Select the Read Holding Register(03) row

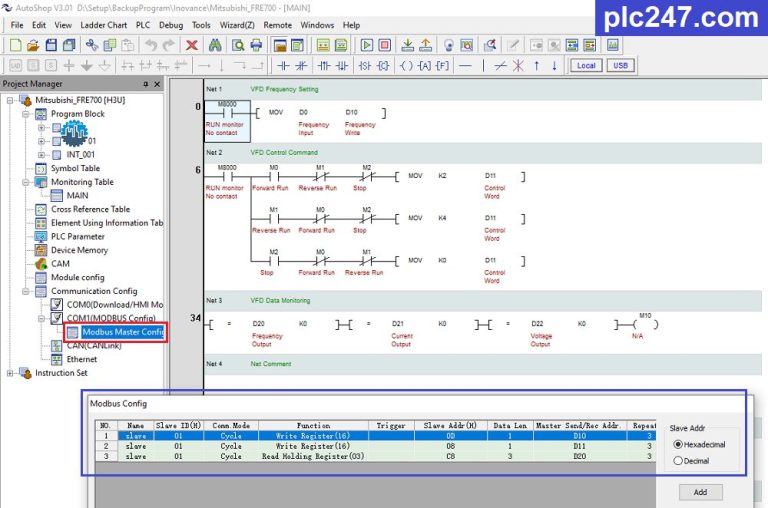[x=376, y=457]
